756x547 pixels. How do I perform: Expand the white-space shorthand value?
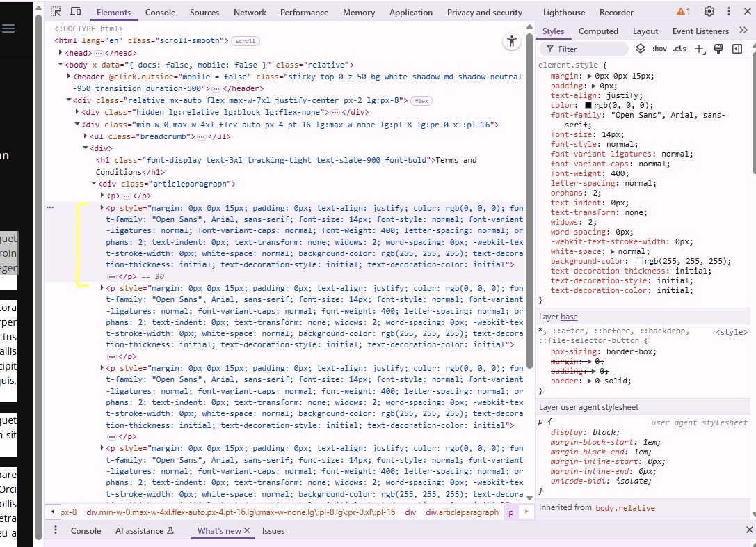pos(612,251)
